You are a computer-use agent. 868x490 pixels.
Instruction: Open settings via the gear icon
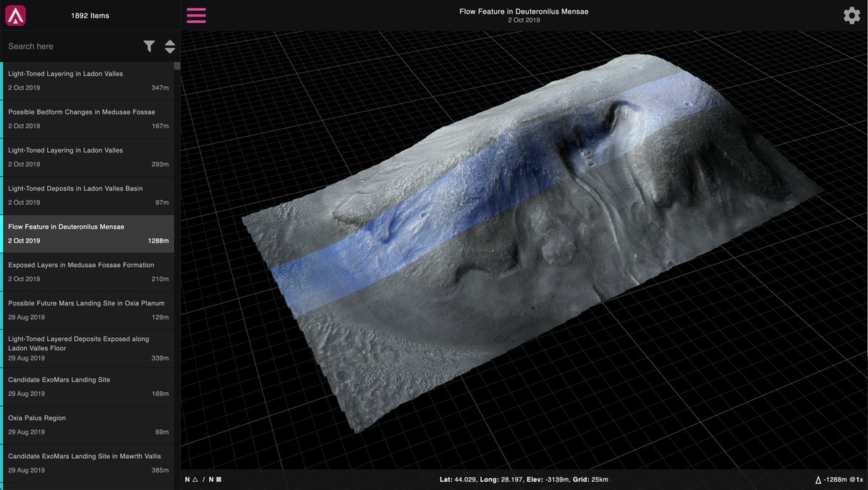click(851, 15)
